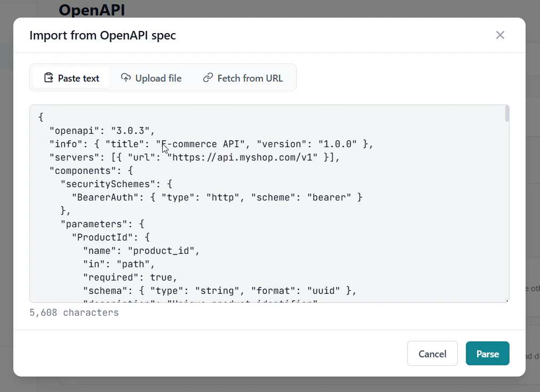Switch to the Fetch from URL tab

click(243, 78)
